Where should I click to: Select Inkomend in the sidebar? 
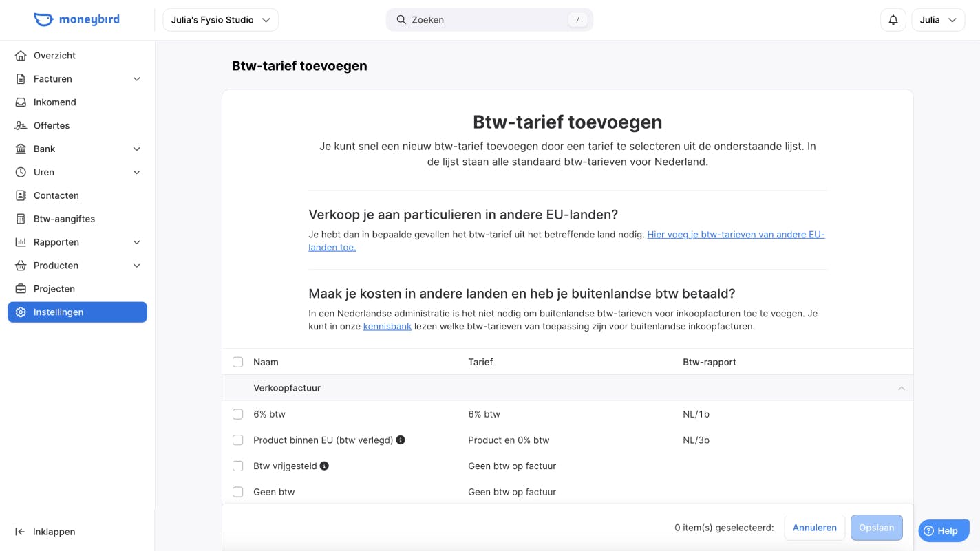coord(54,102)
